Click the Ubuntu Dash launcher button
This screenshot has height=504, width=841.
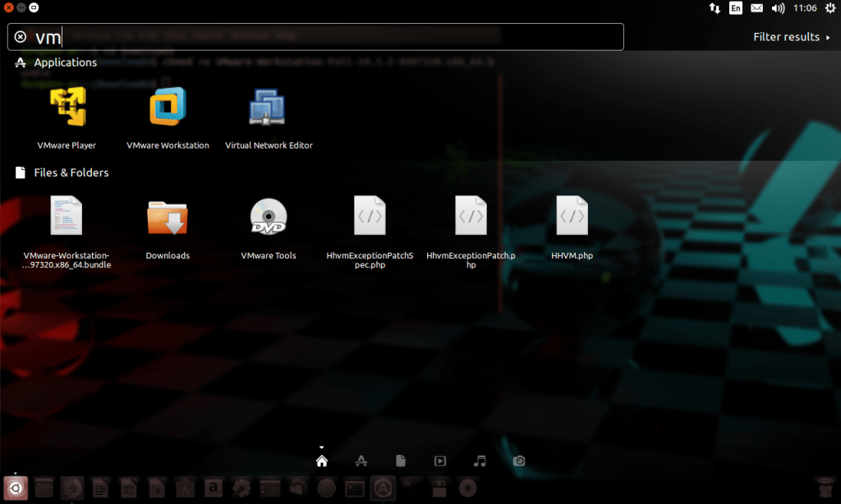pos(16,488)
